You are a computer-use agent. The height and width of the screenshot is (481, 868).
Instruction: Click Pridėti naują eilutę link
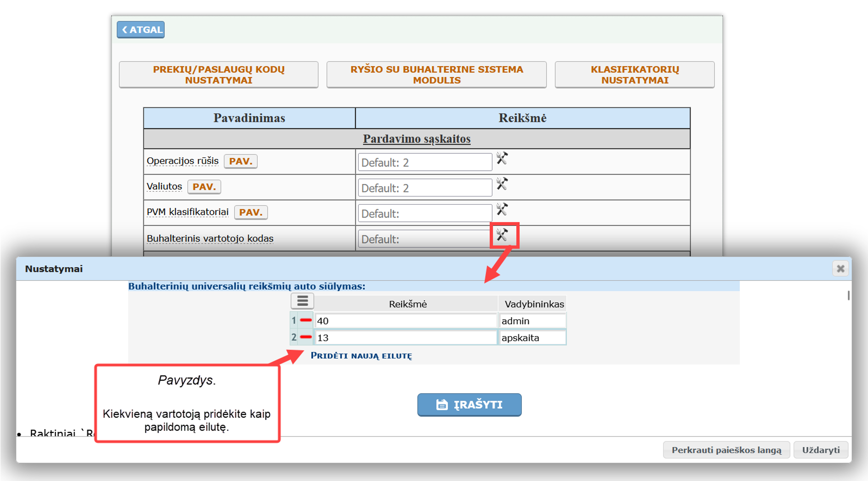click(x=361, y=356)
